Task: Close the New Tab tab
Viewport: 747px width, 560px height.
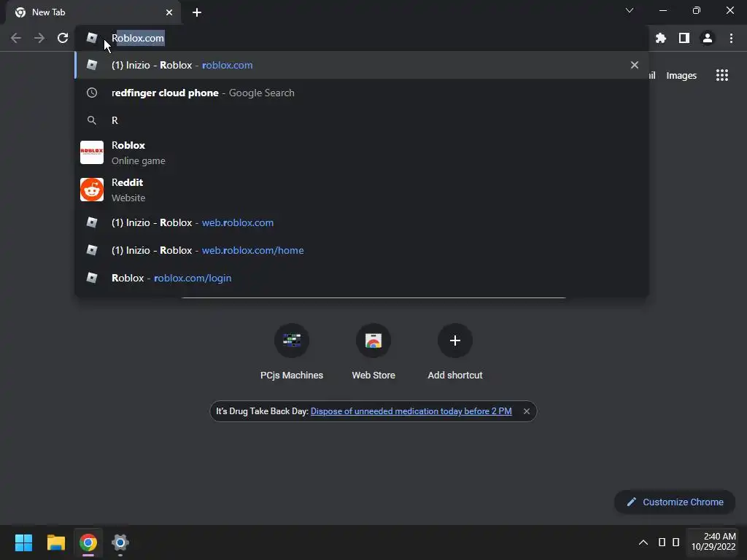Action: pyautogui.click(x=169, y=12)
